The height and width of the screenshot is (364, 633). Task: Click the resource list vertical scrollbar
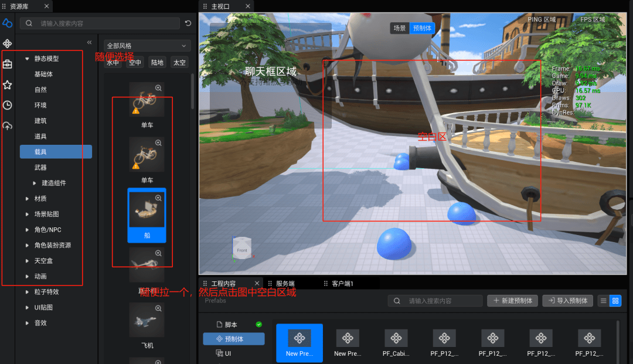(x=193, y=91)
